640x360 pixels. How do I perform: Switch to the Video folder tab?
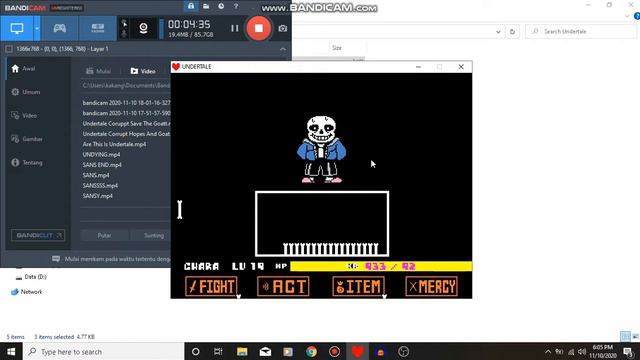pos(143,71)
